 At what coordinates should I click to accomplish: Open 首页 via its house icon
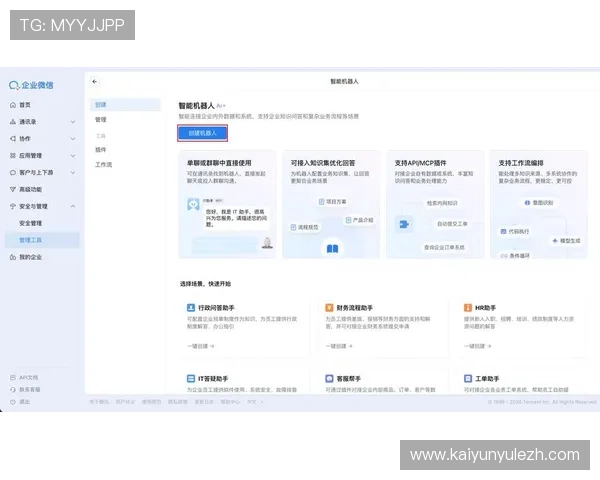pyautogui.click(x=13, y=104)
